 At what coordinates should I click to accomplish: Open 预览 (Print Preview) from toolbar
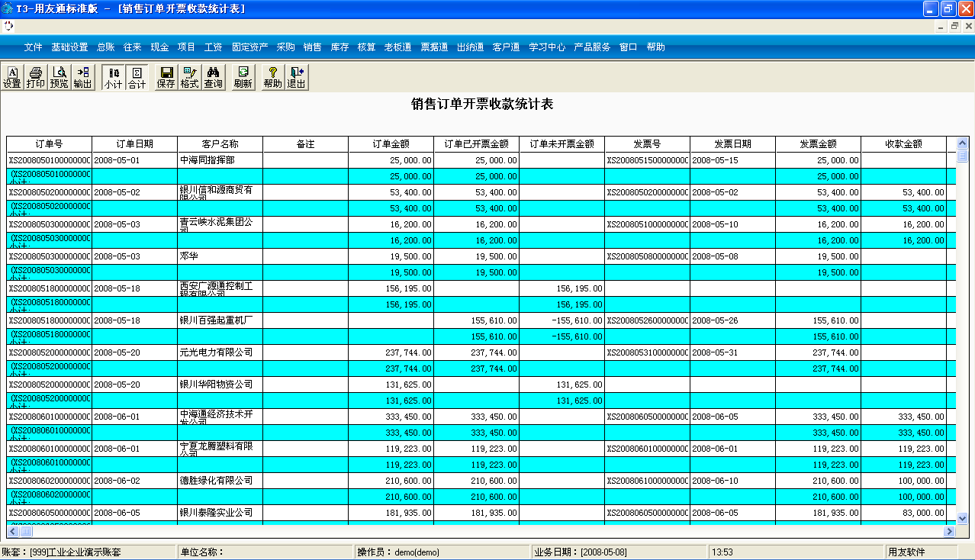pos(59,77)
